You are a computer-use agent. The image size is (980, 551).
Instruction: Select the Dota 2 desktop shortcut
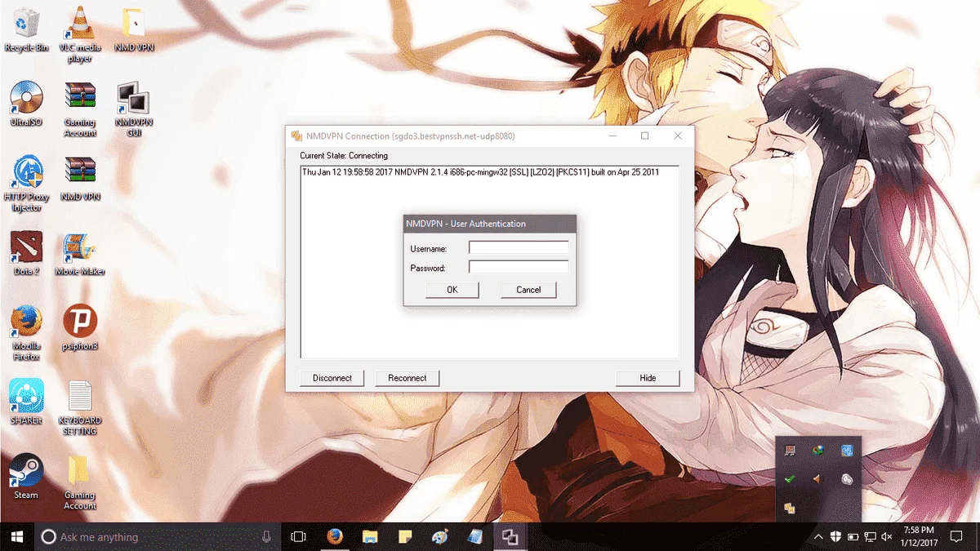(x=26, y=253)
